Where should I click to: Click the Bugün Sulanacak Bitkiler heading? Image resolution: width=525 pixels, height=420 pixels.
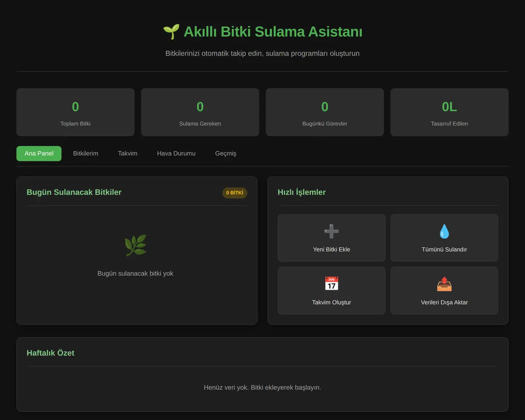tap(74, 192)
